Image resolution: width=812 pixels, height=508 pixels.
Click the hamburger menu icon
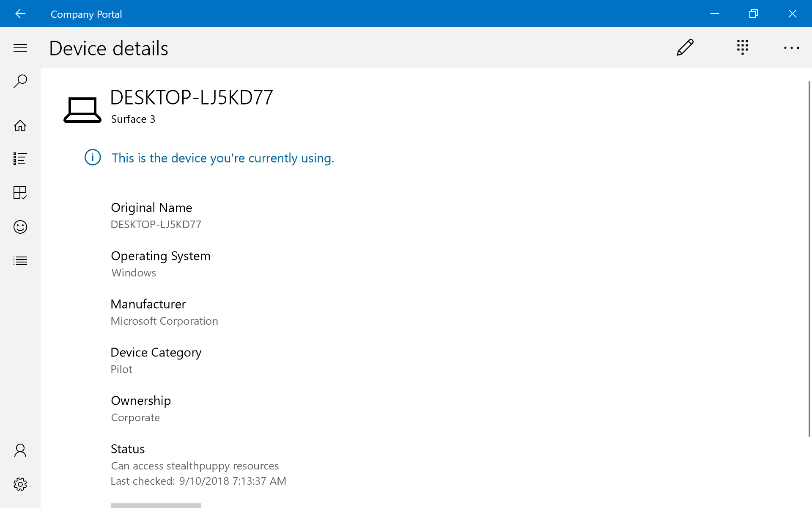click(20, 47)
